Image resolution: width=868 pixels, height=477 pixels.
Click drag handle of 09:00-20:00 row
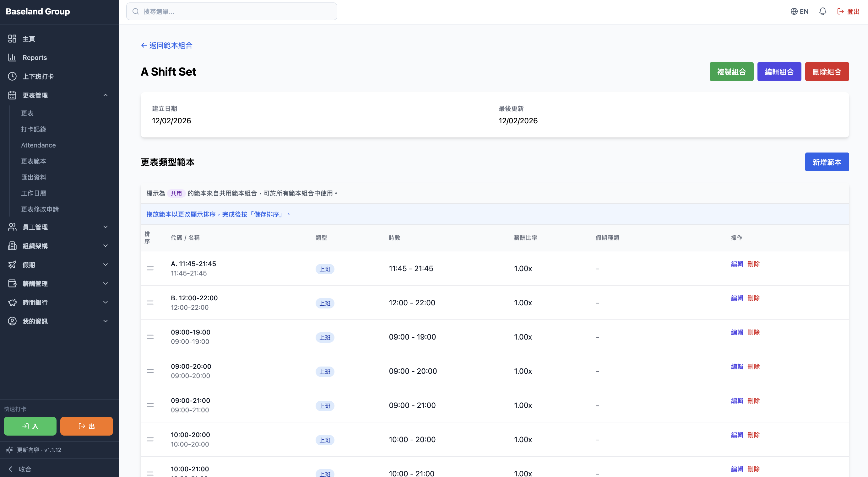[150, 371]
